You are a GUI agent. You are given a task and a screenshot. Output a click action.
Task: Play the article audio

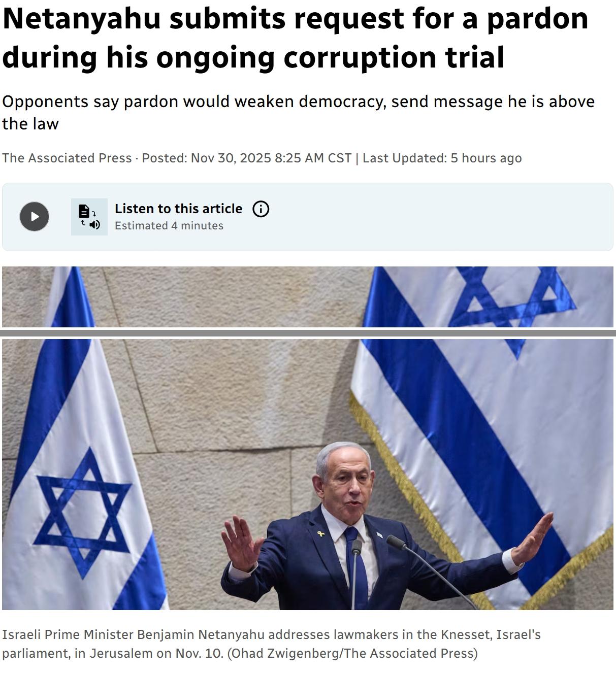34,217
